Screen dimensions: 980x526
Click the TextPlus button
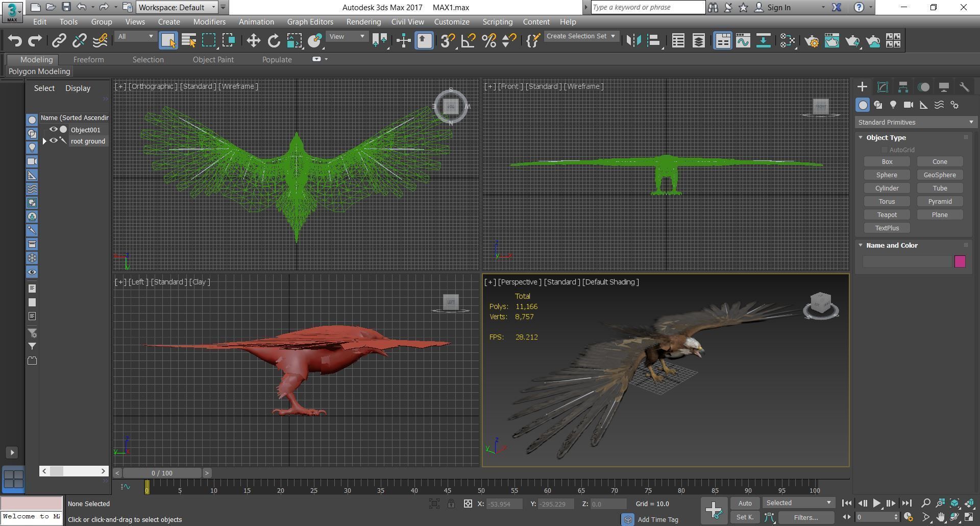coord(887,228)
